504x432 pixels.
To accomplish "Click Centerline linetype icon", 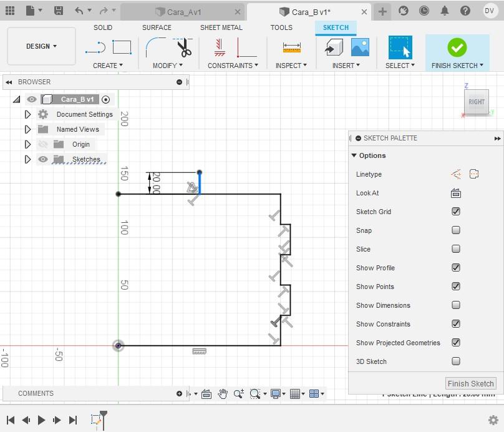I will click(x=474, y=174).
